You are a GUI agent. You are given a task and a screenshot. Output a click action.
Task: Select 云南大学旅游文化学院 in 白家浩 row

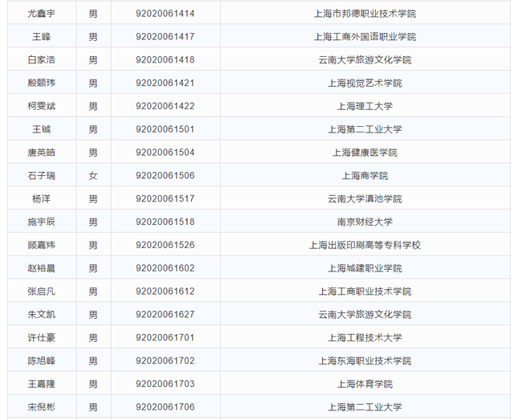pyautogui.click(x=365, y=59)
